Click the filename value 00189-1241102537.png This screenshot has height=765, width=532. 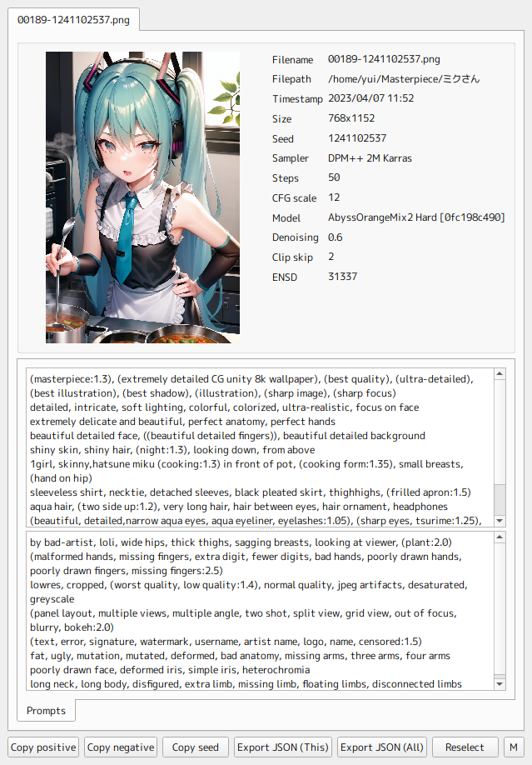point(384,59)
